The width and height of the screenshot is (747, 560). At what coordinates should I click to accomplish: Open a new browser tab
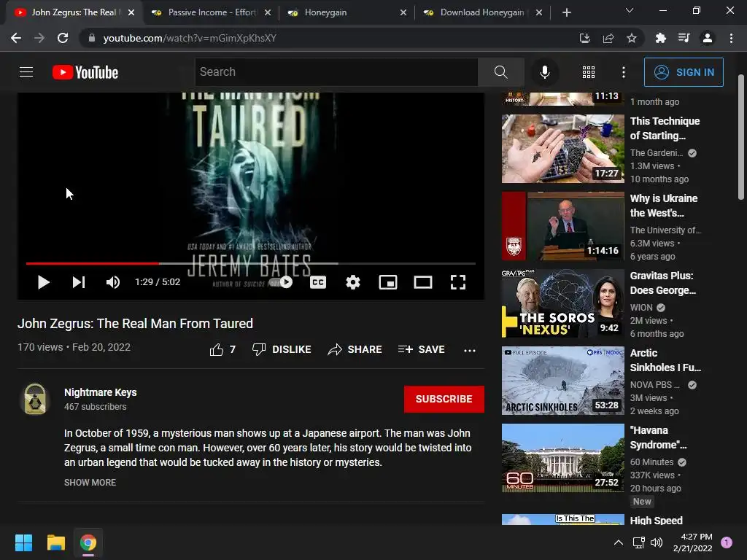(x=566, y=12)
